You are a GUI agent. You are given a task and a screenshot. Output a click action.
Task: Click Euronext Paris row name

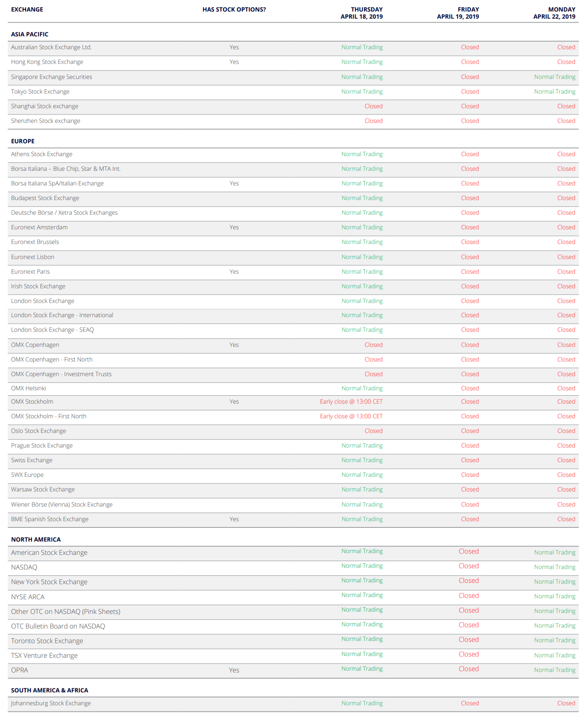(31, 271)
